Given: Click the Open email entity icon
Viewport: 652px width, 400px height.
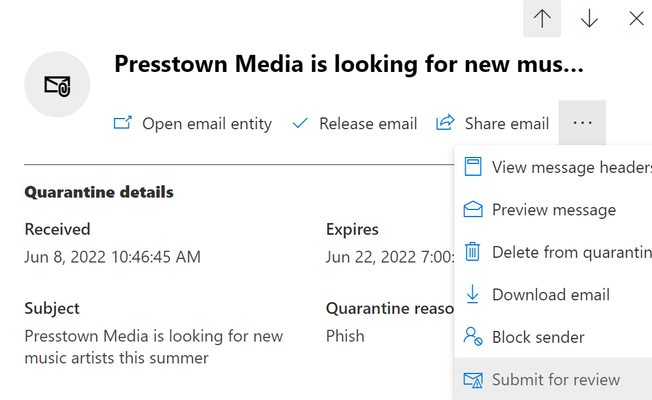Looking at the screenshot, I should [123, 123].
